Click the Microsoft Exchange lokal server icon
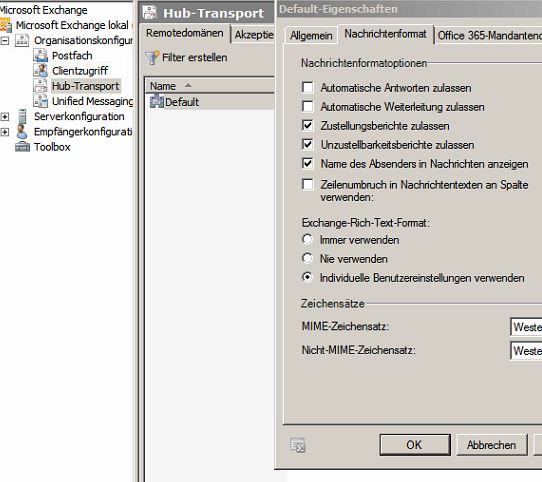 click(6, 25)
